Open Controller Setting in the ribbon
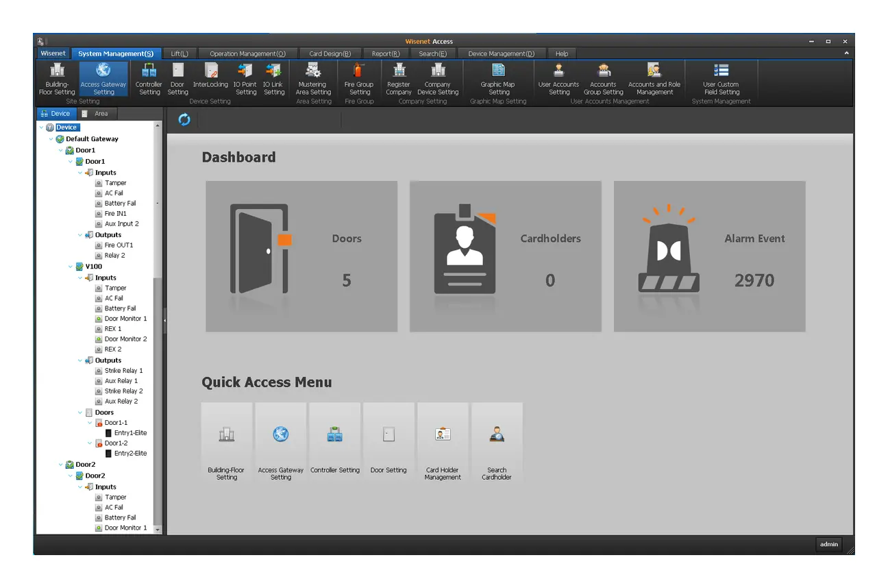 click(x=149, y=79)
